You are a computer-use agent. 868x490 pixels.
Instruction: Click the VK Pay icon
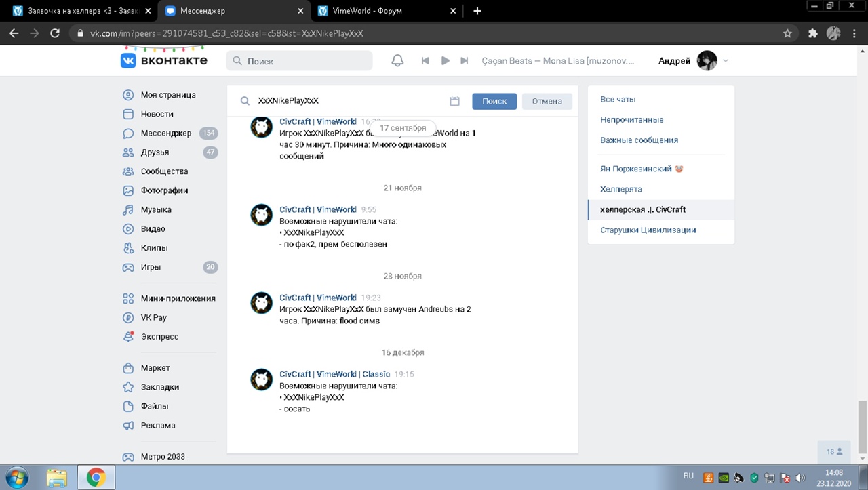click(128, 317)
